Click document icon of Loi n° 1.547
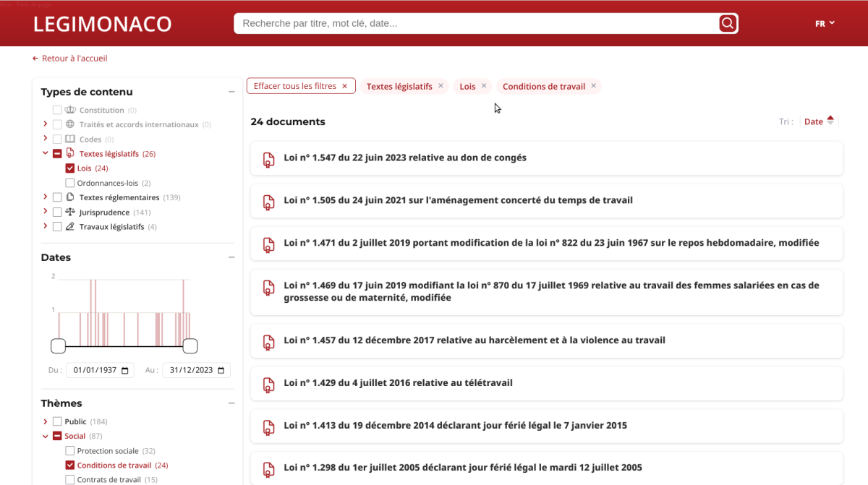 [268, 158]
